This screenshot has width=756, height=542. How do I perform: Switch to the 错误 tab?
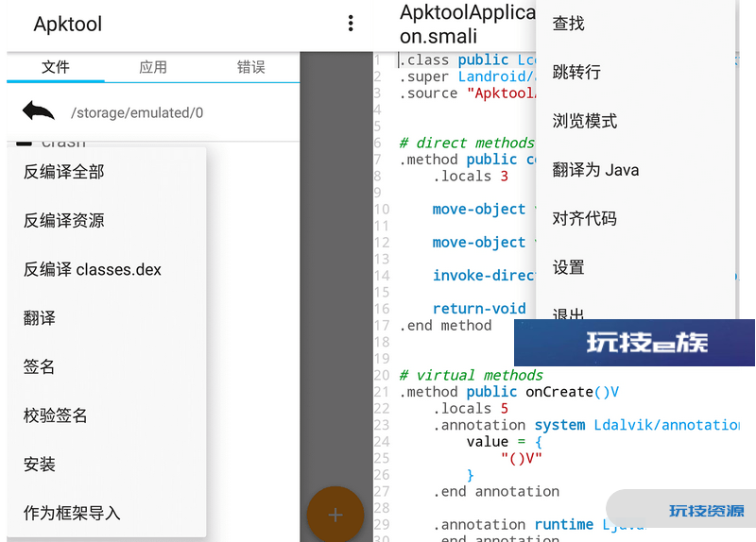click(x=251, y=67)
